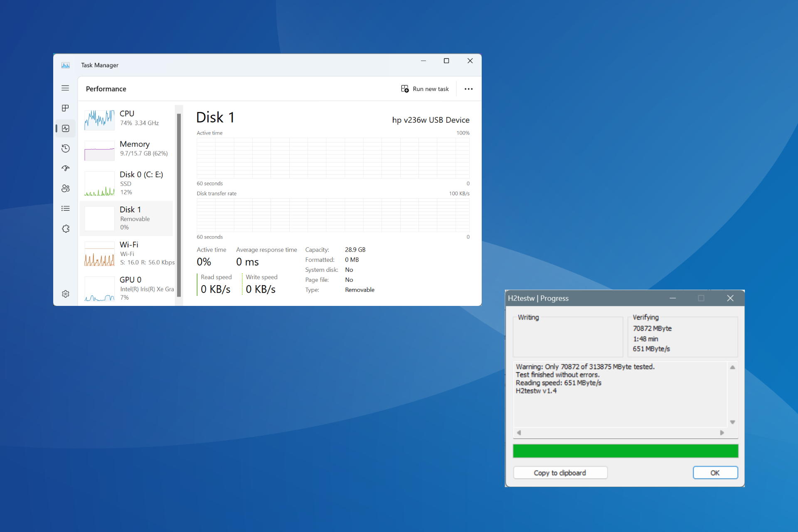Click the green H2testw progress bar
The width and height of the screenshot is (798, 532).
point(625,451)
